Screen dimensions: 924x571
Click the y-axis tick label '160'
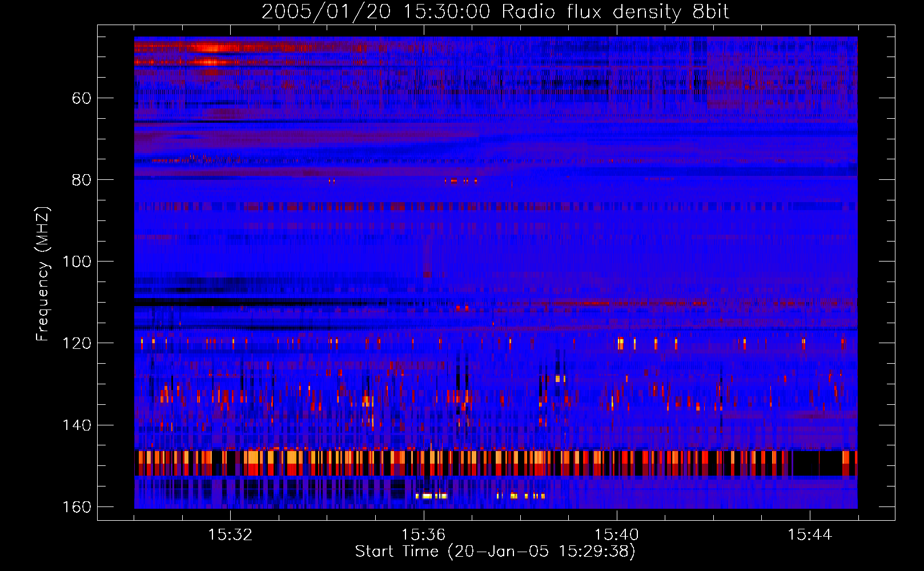(77, 507)
